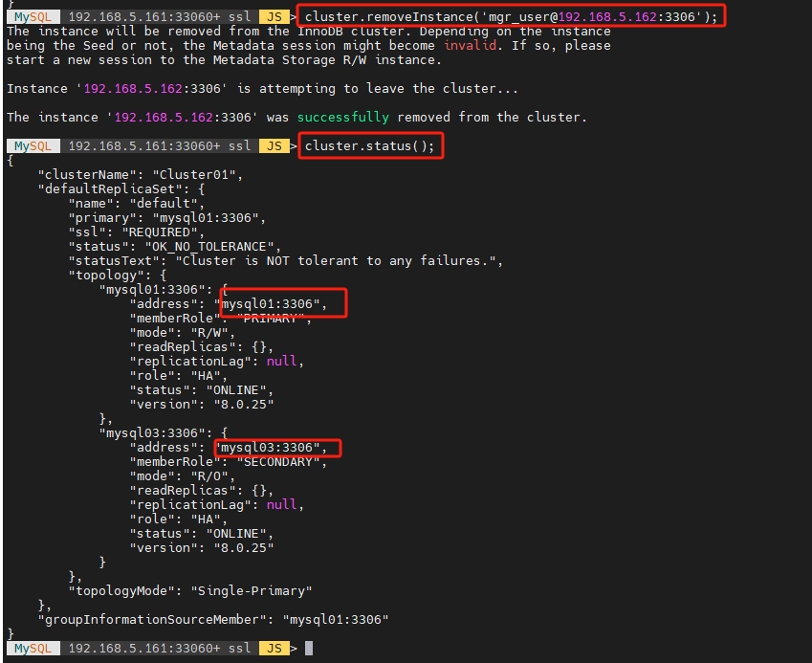The image size is (812, 663).
Task: Click the bottom prompt cursor block
Action: coord(309,648)
